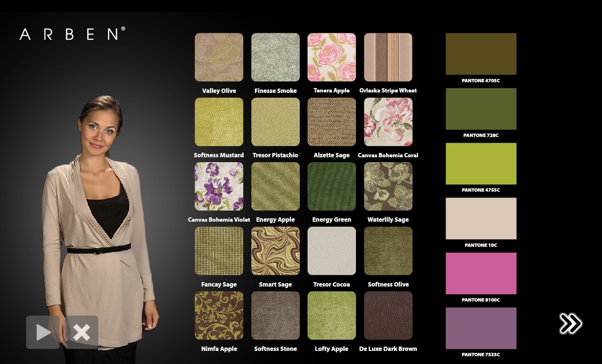Click the "PANTONE 8100C" caption
The image size is (602, 364).
481,300
